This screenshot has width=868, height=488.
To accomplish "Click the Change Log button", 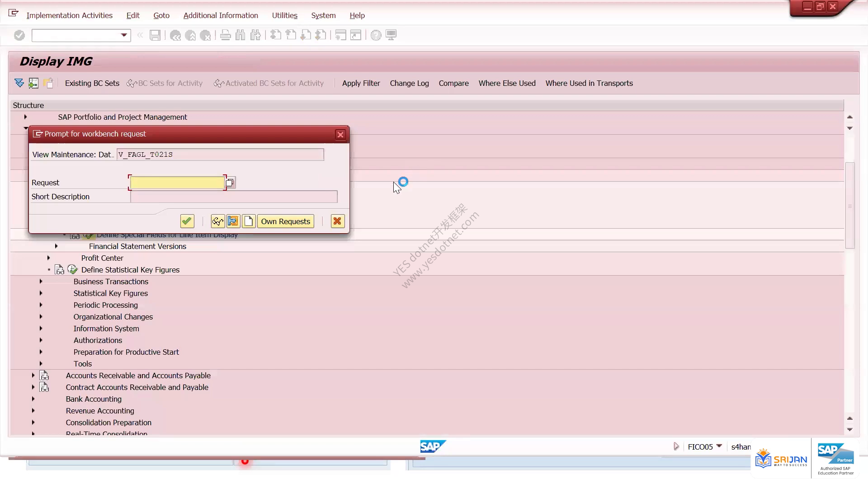I will tap(409, 83).
